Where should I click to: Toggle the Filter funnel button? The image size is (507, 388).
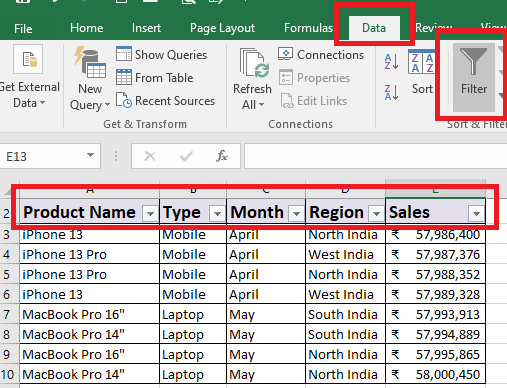pos(474,77)
